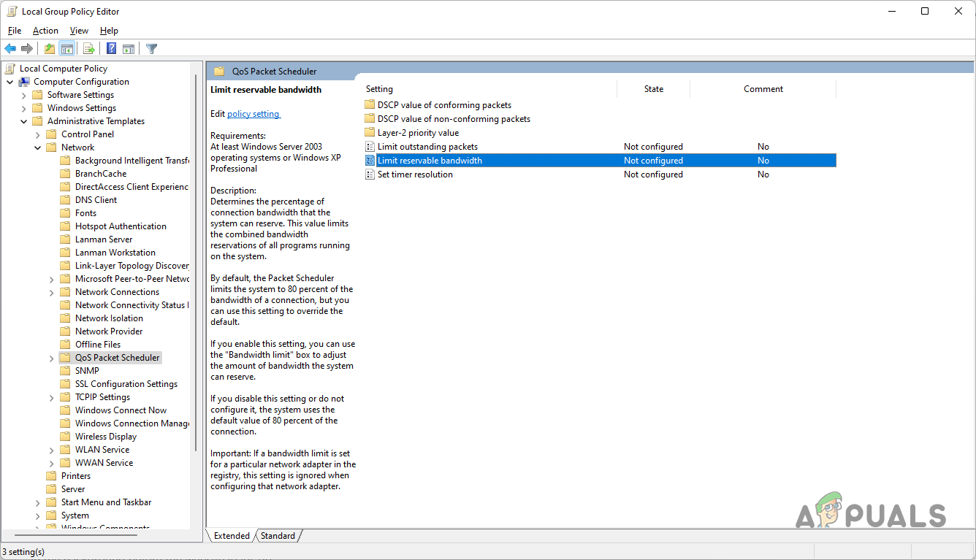Open the Help menu
Image resolution: width=976 pixels, height=560 pixels.
click(x=109, y=31)
